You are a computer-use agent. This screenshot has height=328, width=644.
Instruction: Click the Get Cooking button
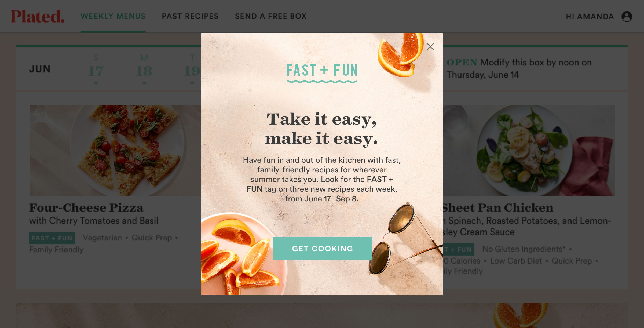[323, 249]
